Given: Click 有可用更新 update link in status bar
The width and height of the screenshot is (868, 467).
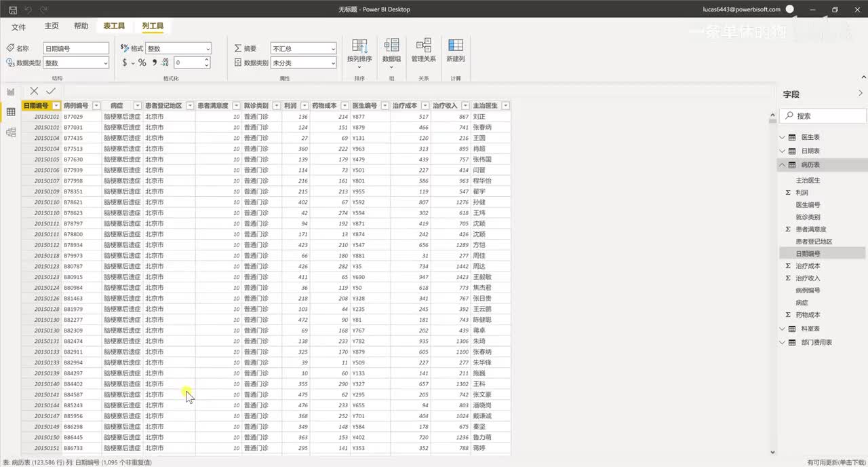Looking at the screenshot, I should pos(836,462).
